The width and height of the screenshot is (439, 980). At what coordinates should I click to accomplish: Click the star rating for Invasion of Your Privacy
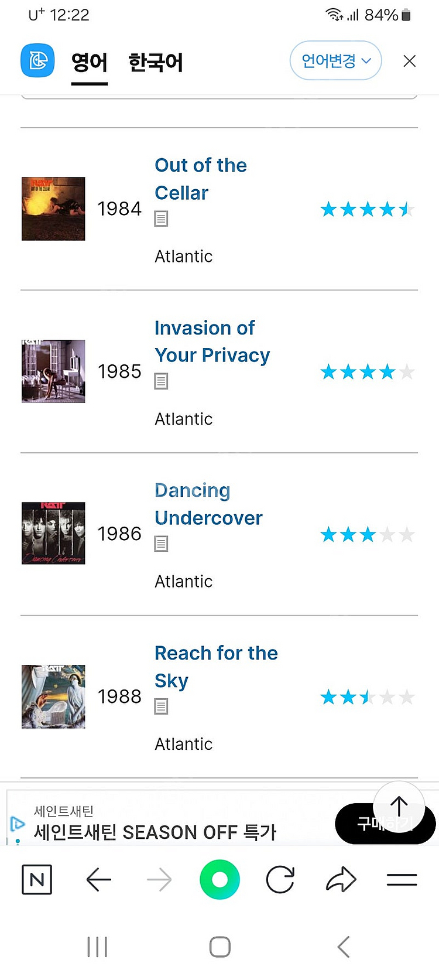click(x=368, y=371)
